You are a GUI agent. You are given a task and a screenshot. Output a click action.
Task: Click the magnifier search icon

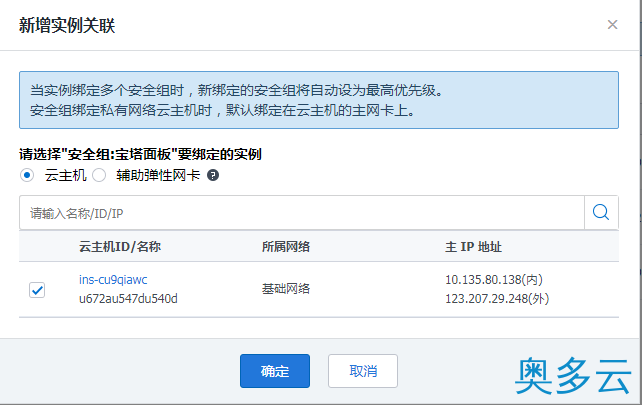coord(601,213)
